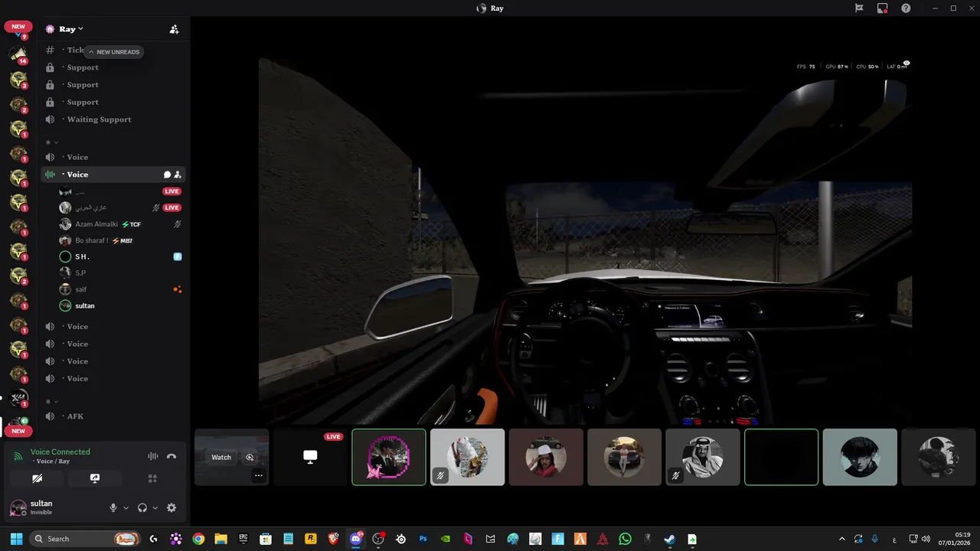The width and height of the screenshot is (980, 551).
Task: Jump to NEW UNREADS pill
Action: [113, 52]
